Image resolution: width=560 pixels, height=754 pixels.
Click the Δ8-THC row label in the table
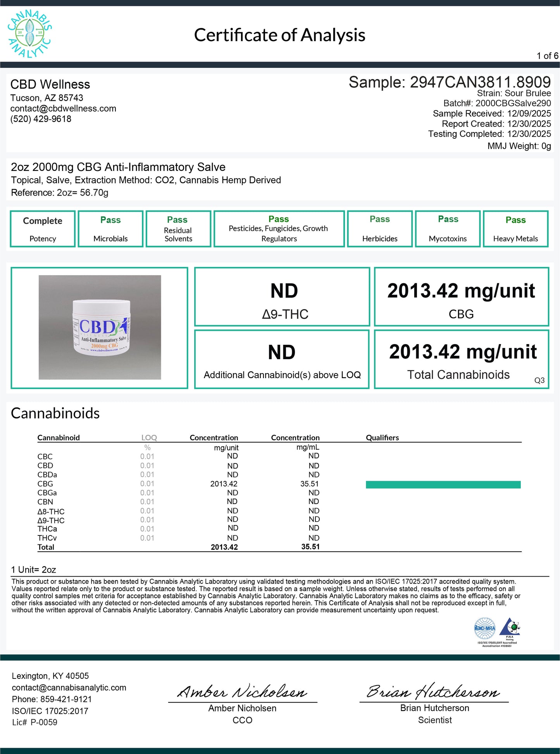(51, 511)
